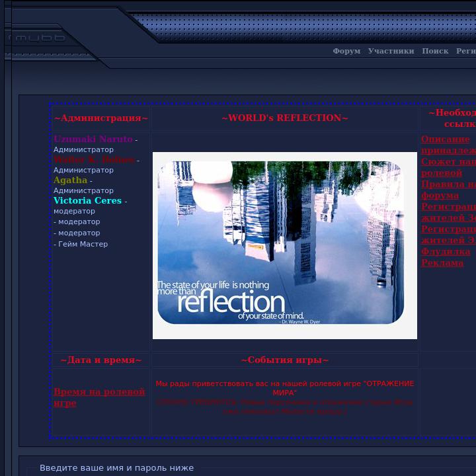Select the ~Дата и время~ heading
The width and height of the screenshot is (476, 476).
point(101,360)
